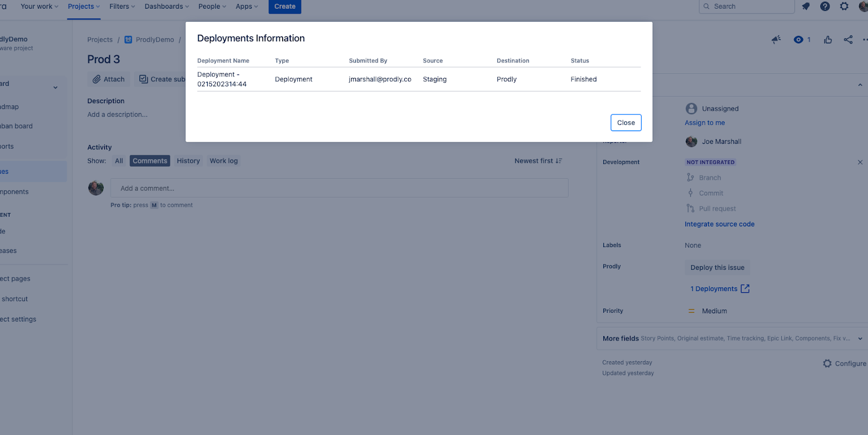Click Add a description text
The height and width of the screenshot is (435, 868).
tap(117, 115)
